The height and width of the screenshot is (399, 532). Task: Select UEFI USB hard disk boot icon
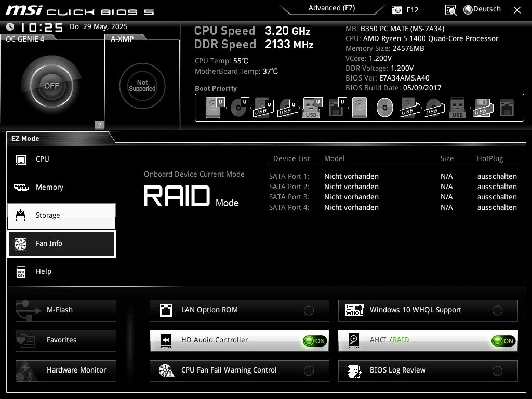[x=263, y=108]
